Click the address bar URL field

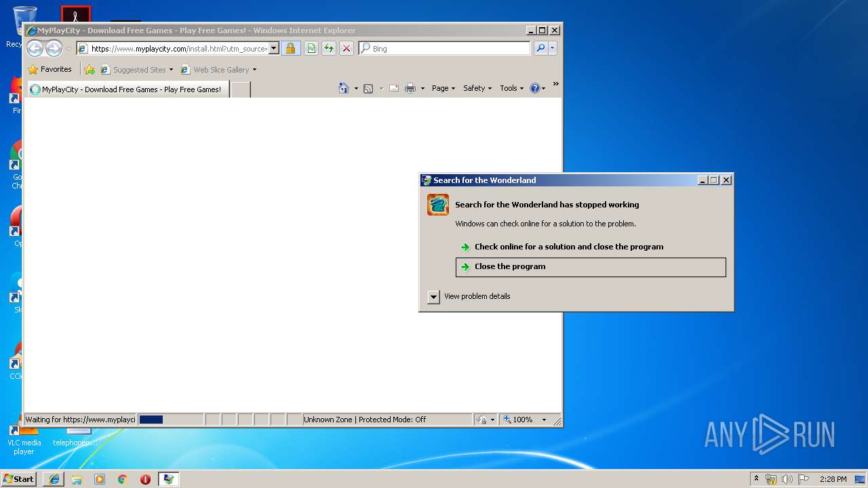tap(179, 49)
